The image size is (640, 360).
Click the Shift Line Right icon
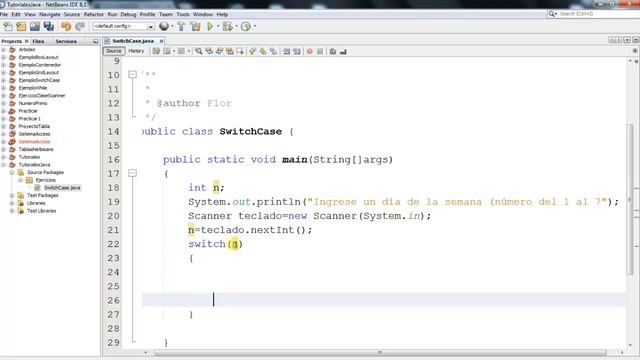[x=297, y=51]
